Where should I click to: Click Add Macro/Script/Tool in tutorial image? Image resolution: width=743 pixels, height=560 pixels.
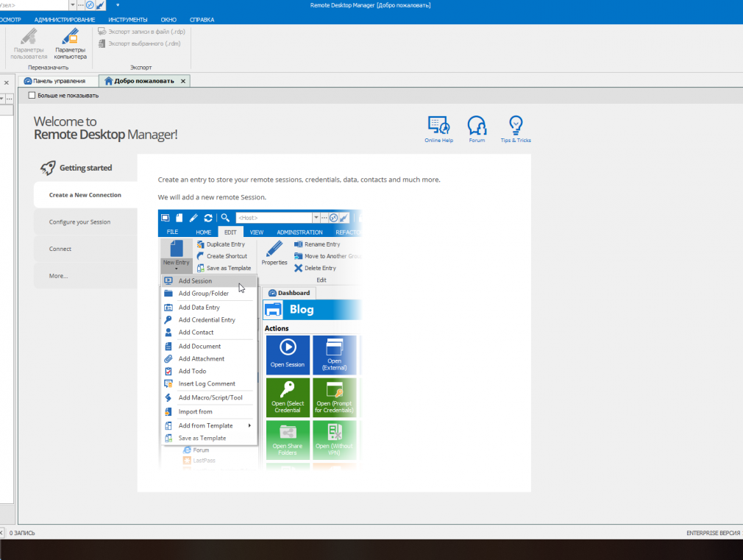(210, 398)
